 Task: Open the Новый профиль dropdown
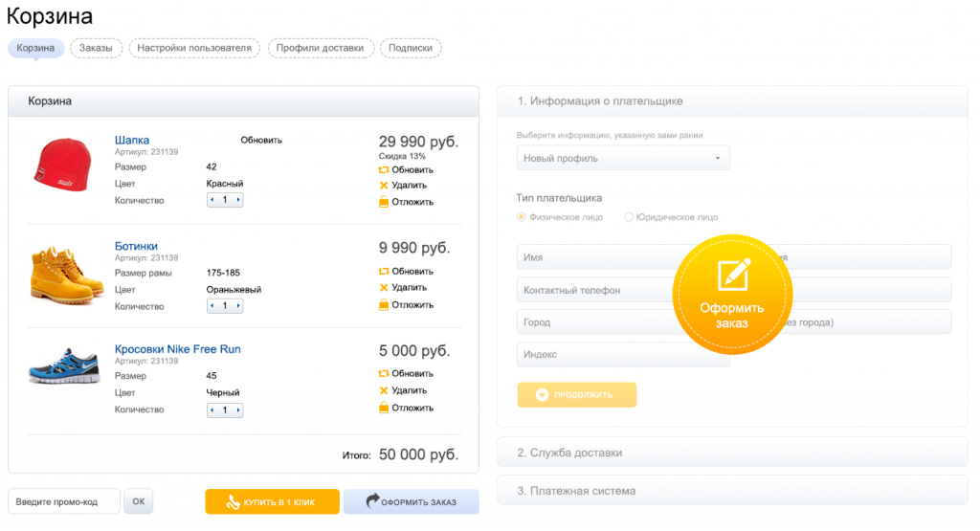pyautogui.click(x=623, y=158)
